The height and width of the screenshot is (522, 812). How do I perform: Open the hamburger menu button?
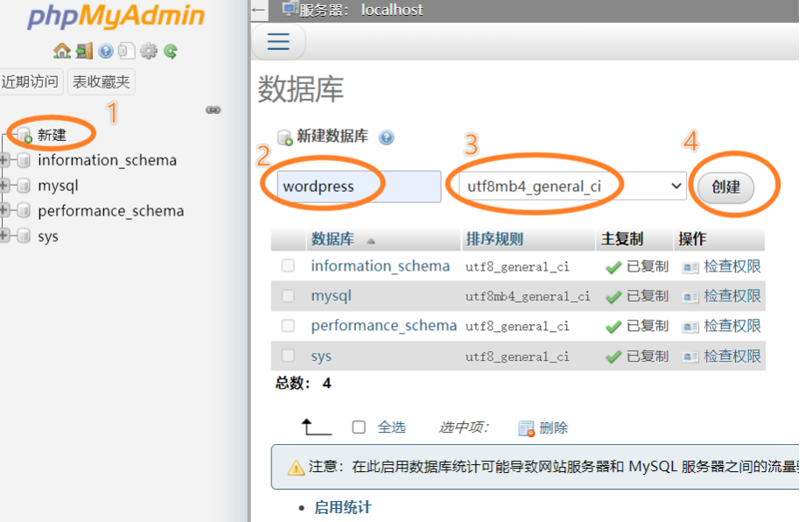pos(278,41)
